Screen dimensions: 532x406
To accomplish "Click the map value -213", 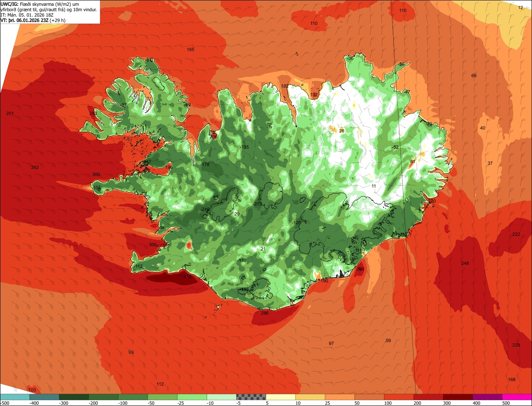I will point(257,204).
